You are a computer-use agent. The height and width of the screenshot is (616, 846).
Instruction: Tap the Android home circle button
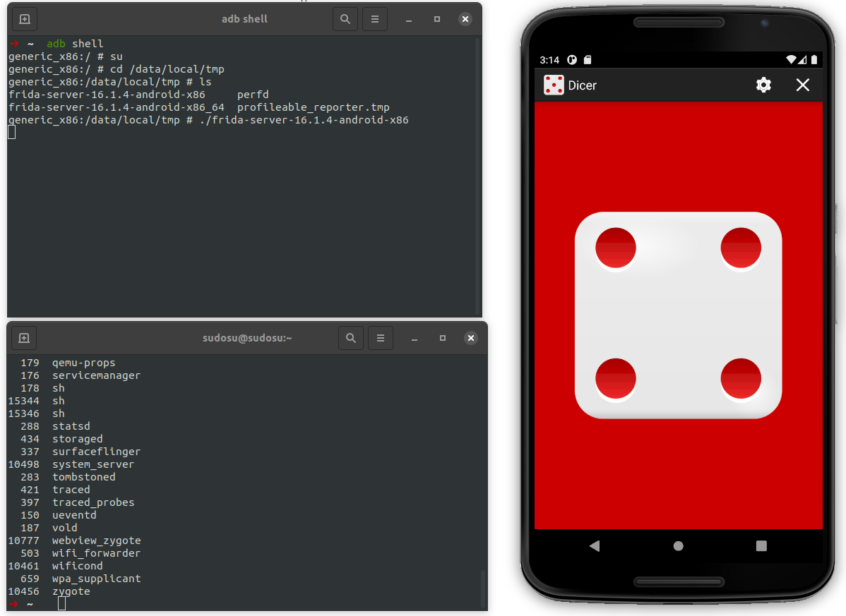677,545
